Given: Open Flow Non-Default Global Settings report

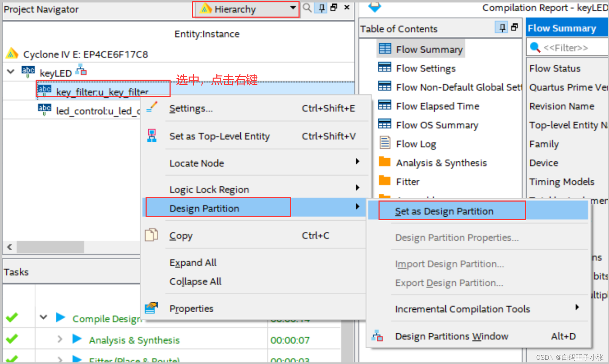Looking at the screenshot, I should point(459,87).
